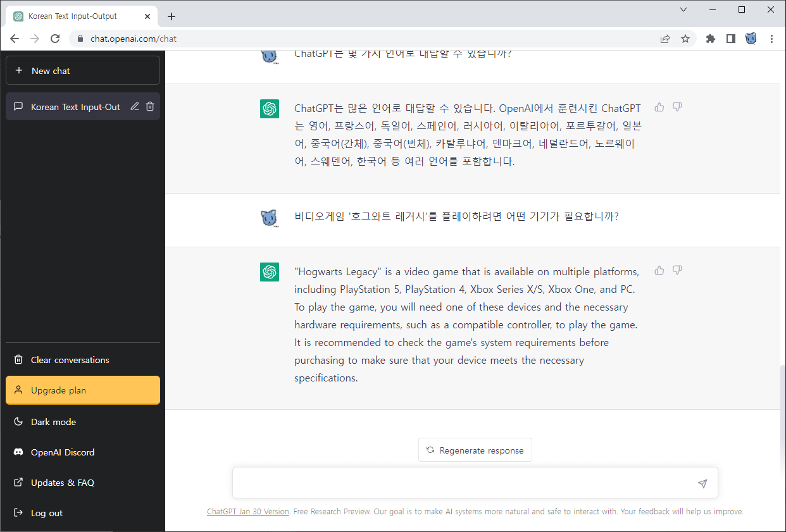
Task: Share this page icon in address bar
Action: (665, 39)
